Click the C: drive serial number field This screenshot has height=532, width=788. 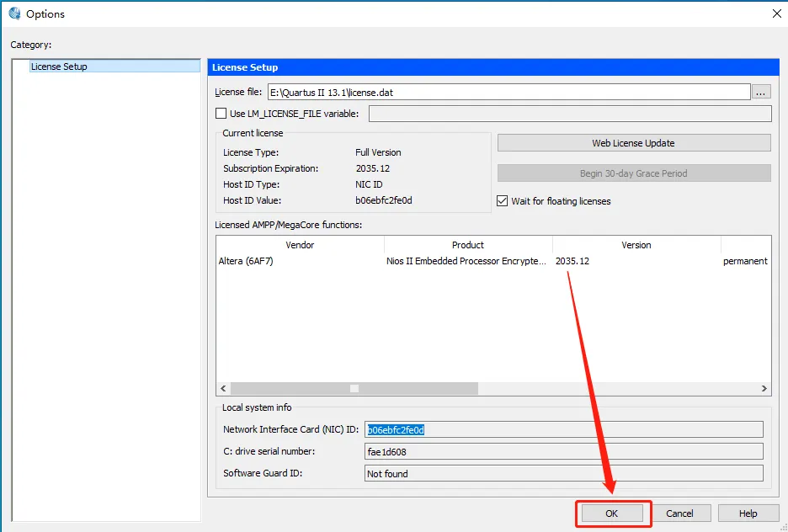tap(564, 452)
